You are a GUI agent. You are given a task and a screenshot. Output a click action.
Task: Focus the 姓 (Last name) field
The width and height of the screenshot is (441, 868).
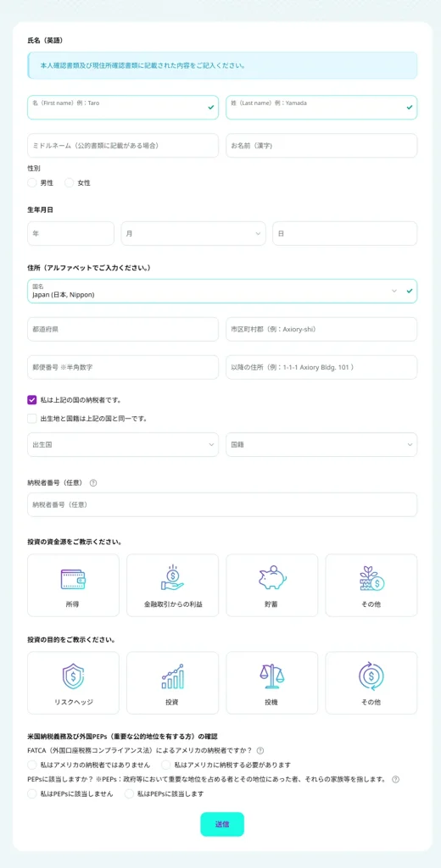321,108
